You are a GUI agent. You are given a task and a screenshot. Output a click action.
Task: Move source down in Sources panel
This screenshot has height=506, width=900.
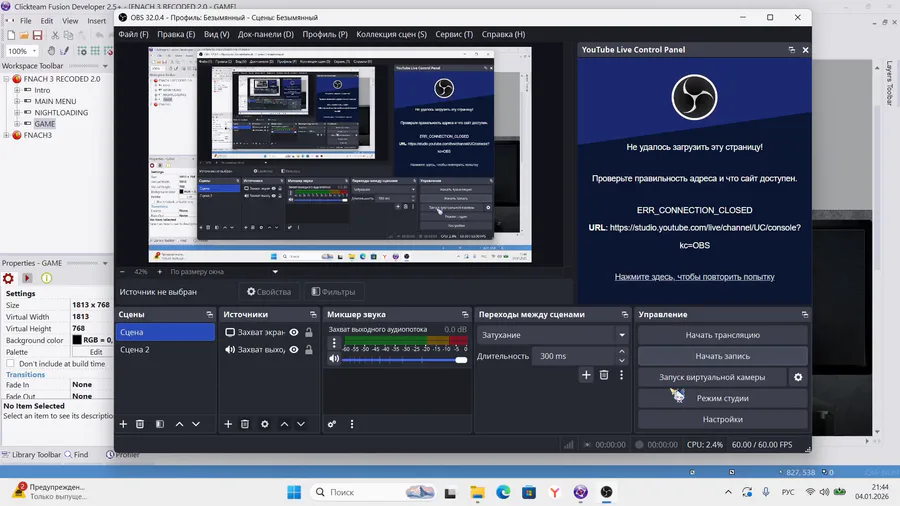pyautogui.click(x=301, y=424)
